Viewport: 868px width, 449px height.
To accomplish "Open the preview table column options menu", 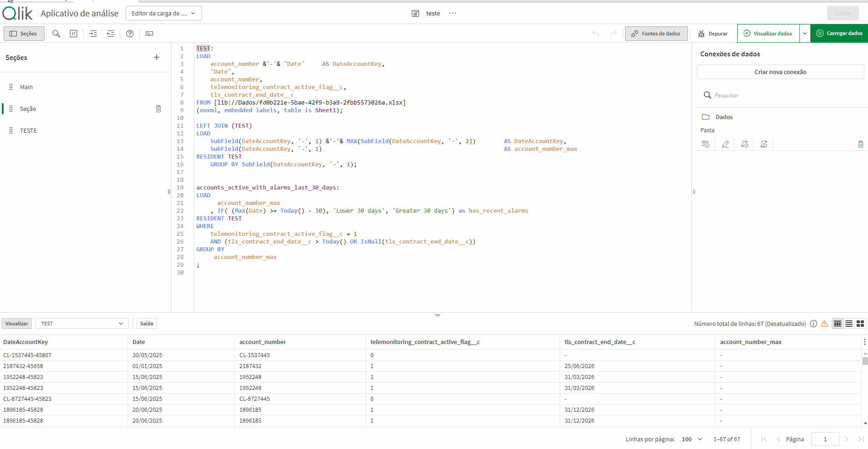I will point(864,342).
